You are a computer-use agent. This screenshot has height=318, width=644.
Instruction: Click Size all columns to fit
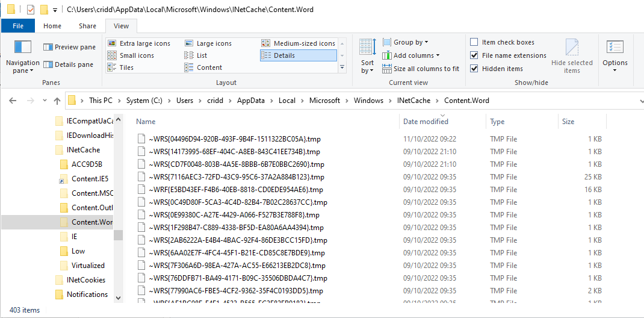tap(421, 69)
